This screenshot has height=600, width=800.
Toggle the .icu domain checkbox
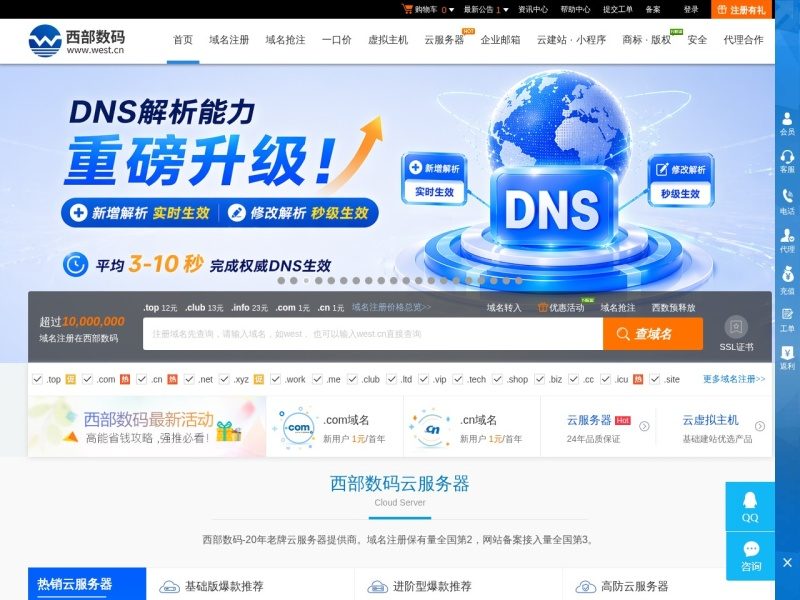tap(605, 379)
